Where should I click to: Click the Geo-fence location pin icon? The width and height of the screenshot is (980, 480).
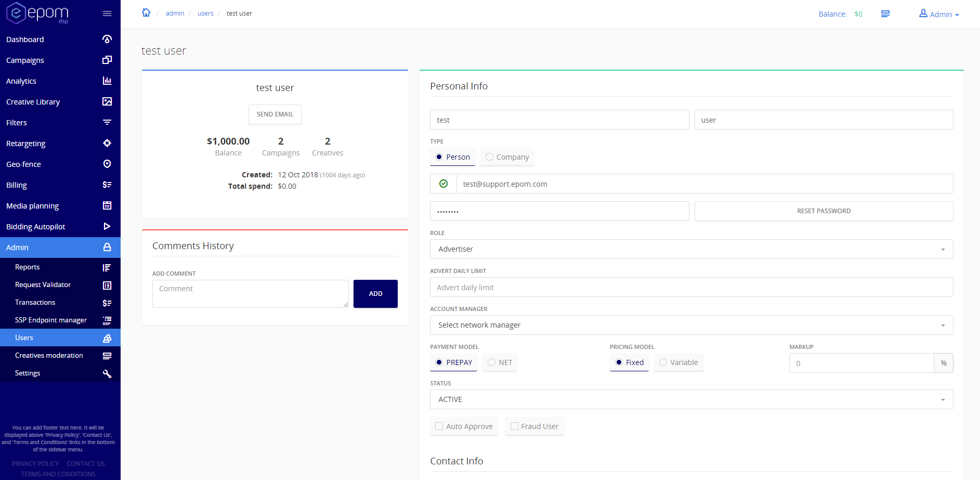coord(107,164)
